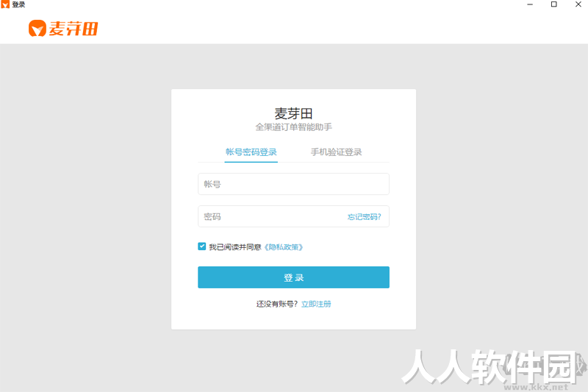This screenshot has height=392, width=588.
Task: Click the blue 登录 button
Action: click(293, 277)
